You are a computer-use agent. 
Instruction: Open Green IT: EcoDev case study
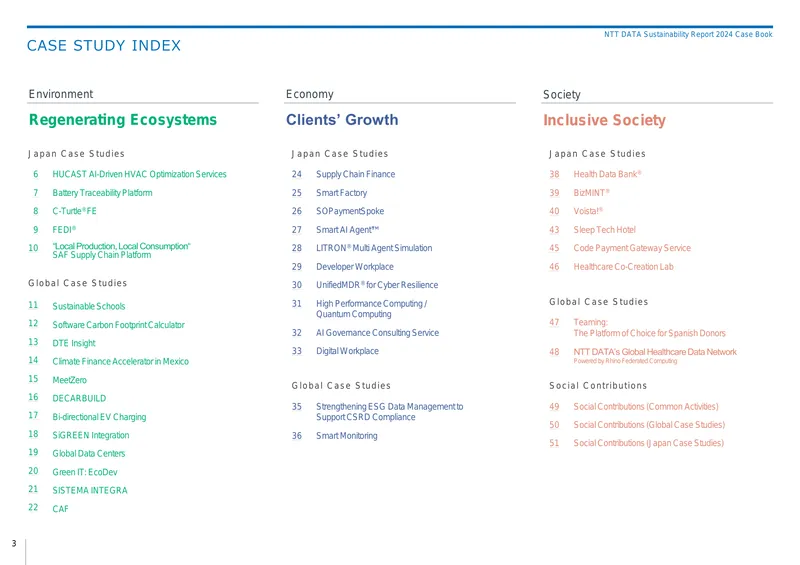pyautogui.click(x=85, y=472)
